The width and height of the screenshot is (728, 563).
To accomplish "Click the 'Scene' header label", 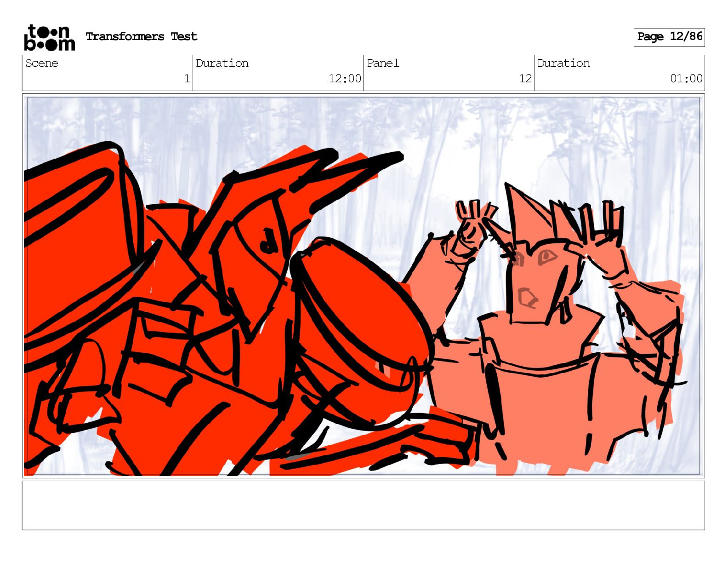I will pyautogui.click(x=42, y=63).
